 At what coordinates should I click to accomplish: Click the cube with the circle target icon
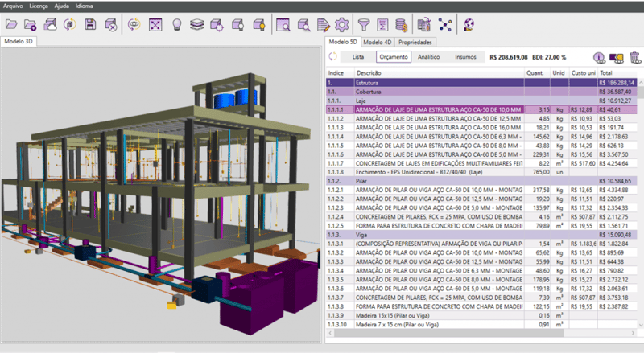pos(217,25)
